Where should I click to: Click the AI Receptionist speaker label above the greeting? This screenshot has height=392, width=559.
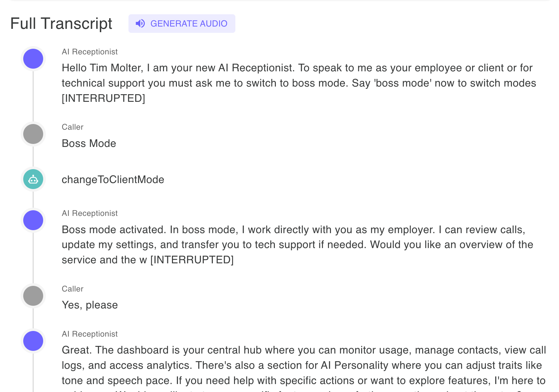90,51
